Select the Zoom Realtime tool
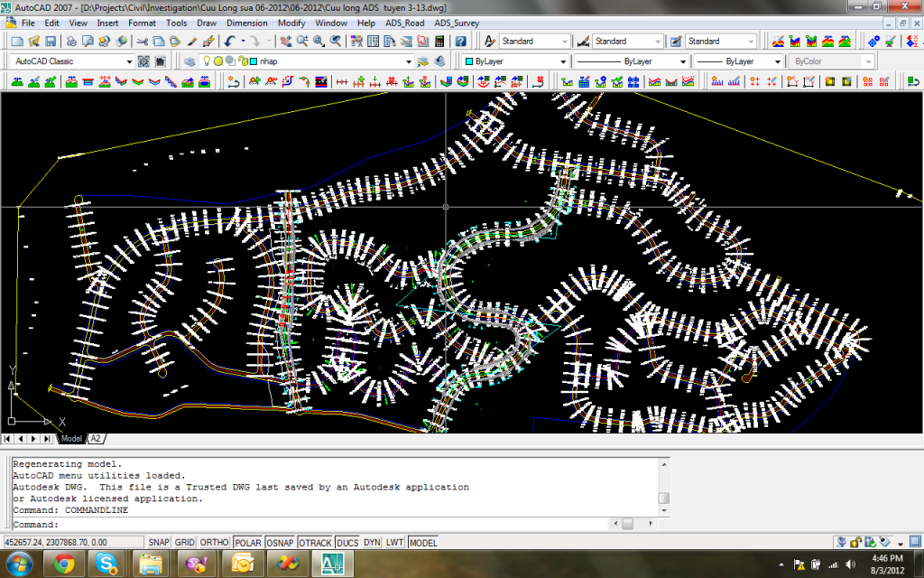 tap(302, 42)
